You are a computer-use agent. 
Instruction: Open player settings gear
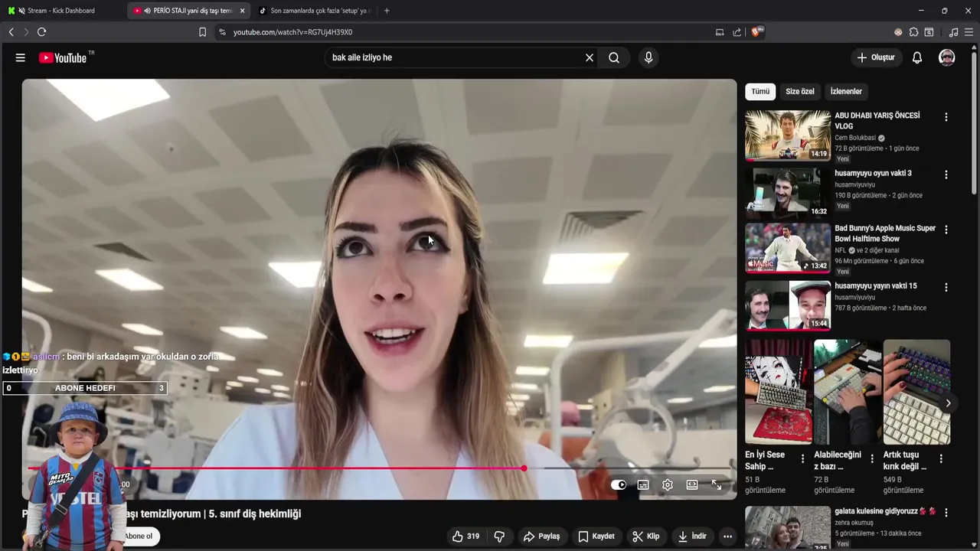[x=668, y=484]
